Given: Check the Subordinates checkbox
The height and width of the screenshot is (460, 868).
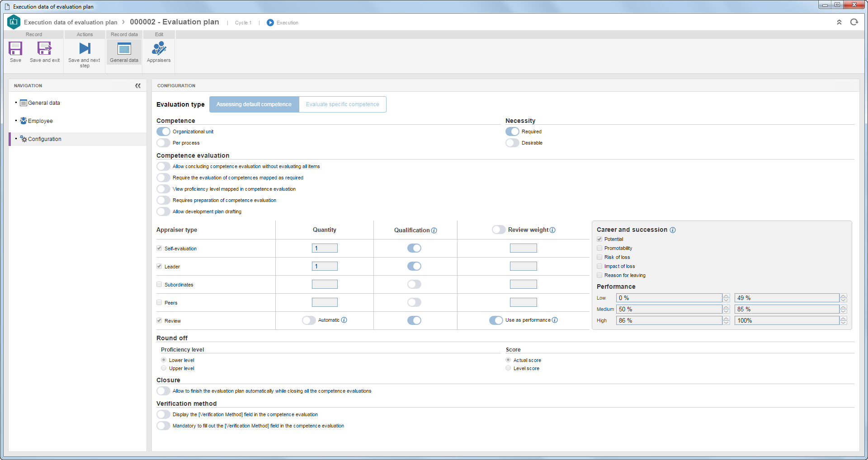Looking at the screenshot, I should point(159,284).
